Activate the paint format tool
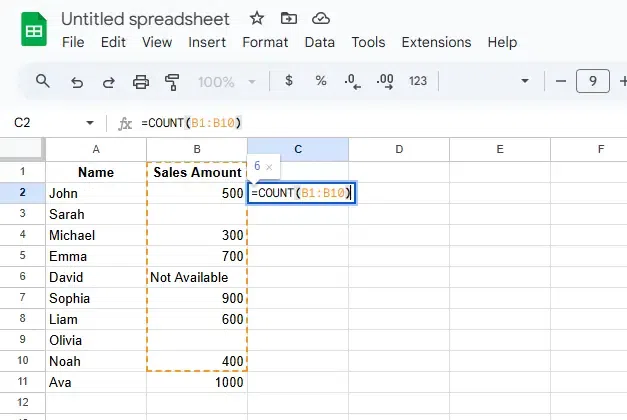 point(172,82)
